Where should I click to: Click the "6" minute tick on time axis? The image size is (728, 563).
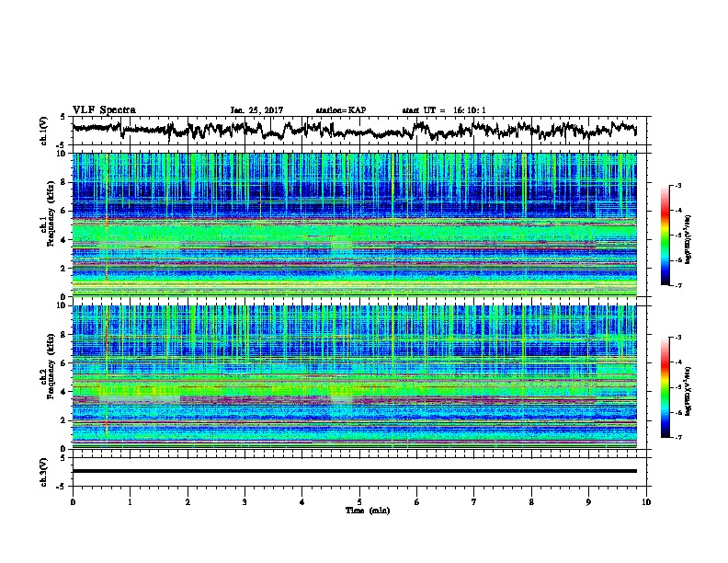pyautogui.click(x=417, y=501)
